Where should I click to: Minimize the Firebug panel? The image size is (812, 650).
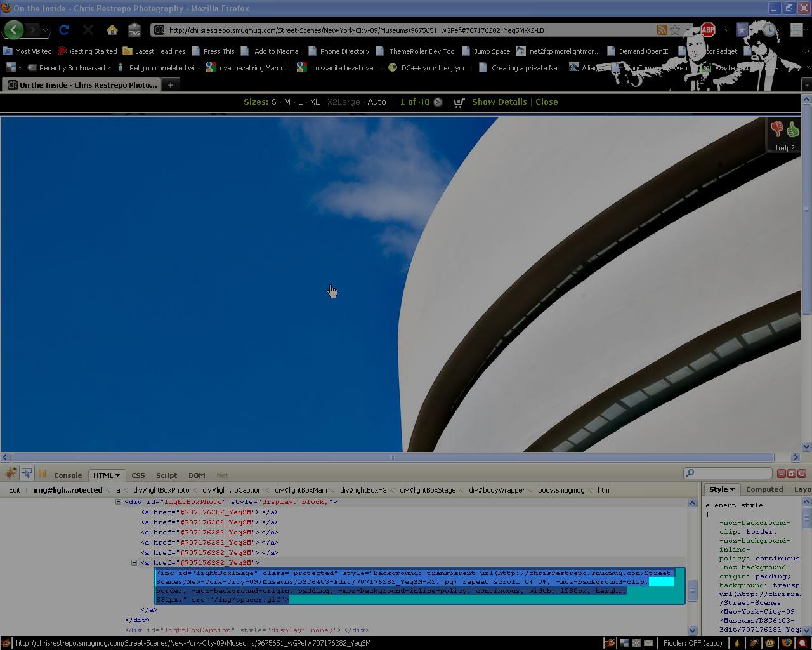782,474
